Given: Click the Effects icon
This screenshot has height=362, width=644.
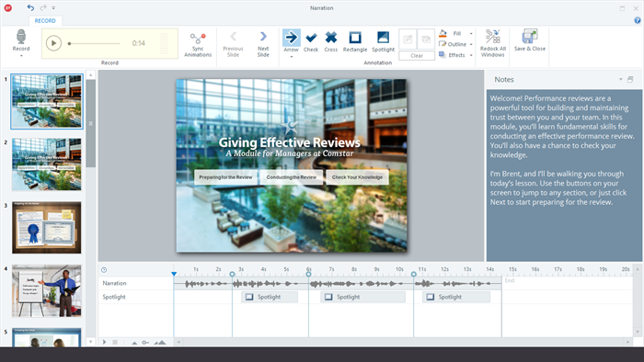Looking at the screenshot, I should (x=443, y=54).
